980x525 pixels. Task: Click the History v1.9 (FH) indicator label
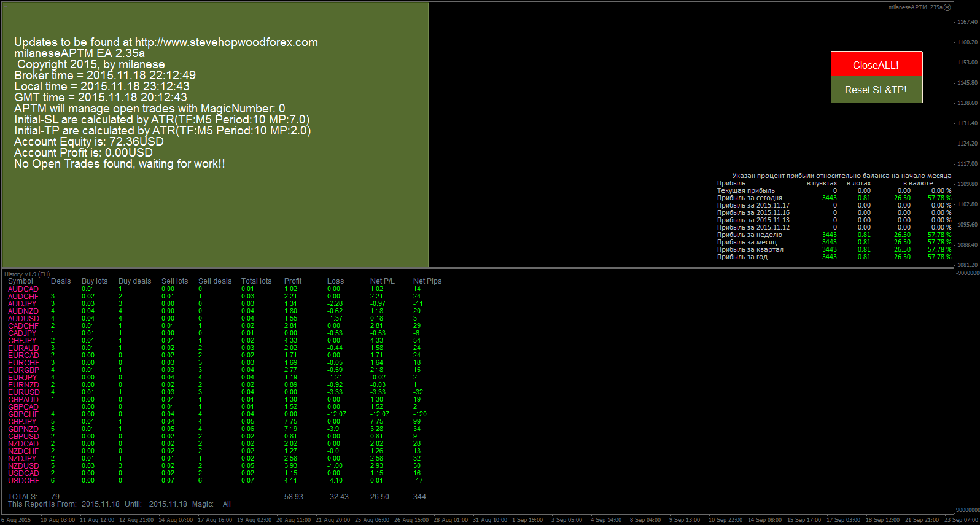[x=27, y=274]
